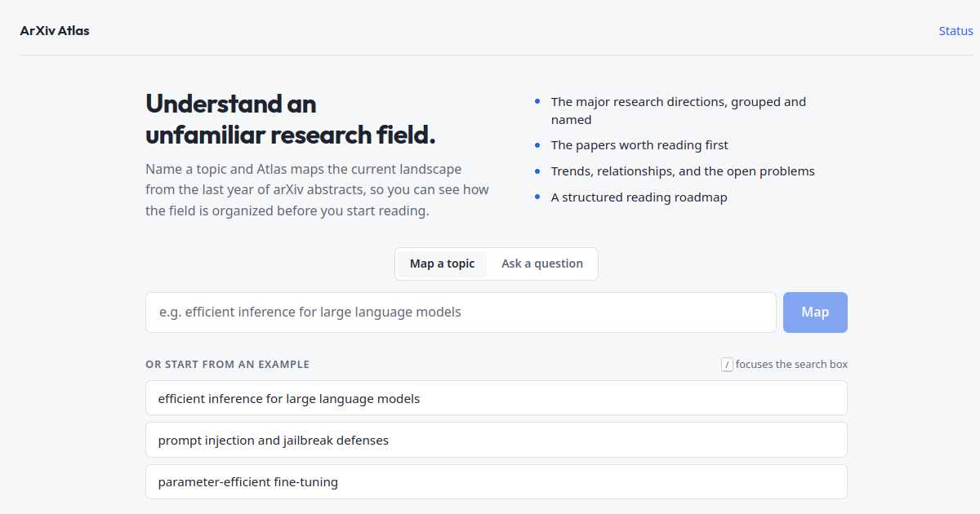Click 'focuses the search box' hint text

coord(791,365)
